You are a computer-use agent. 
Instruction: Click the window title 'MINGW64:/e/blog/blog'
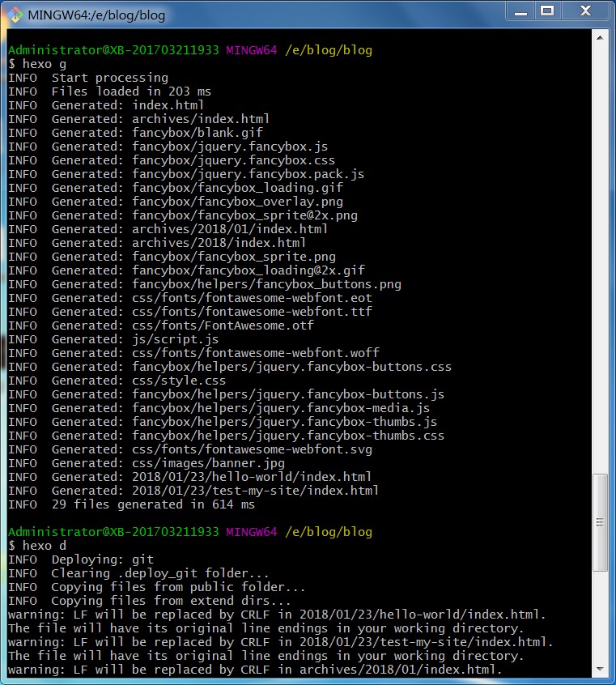point(96,15)
